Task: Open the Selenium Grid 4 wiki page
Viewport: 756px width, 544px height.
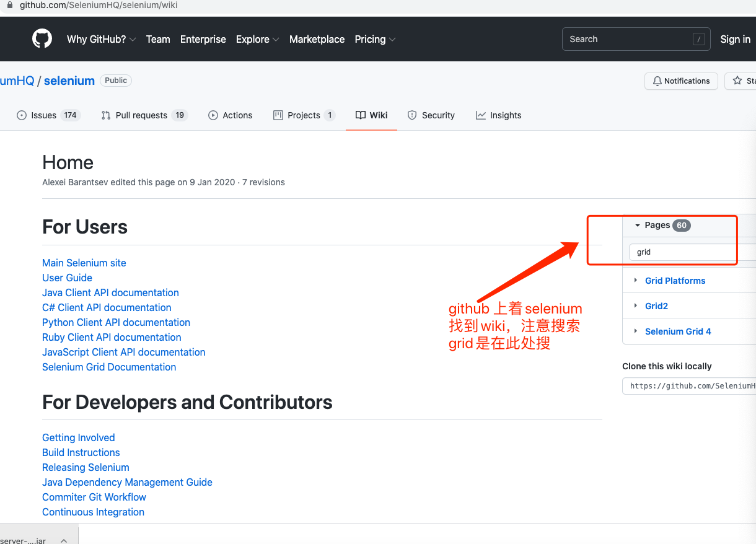Action: click(x=678, y=331)
